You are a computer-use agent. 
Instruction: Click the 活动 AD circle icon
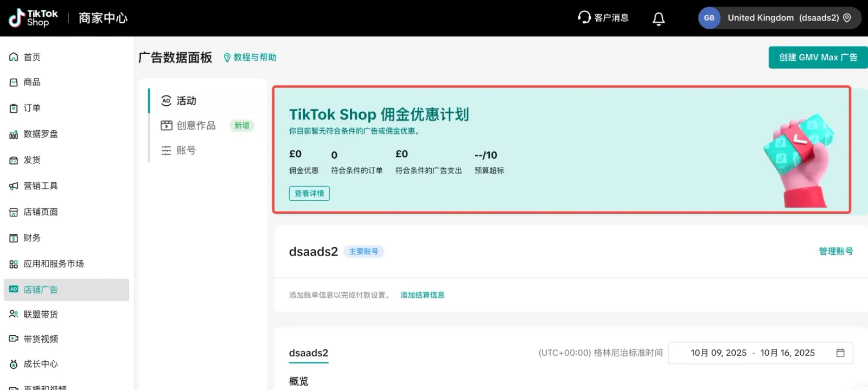pos(166,101)
